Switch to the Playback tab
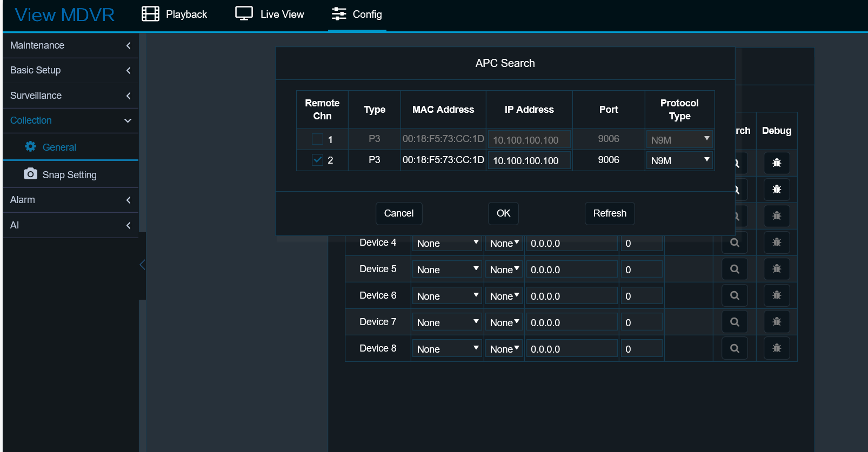Viewport: 868px width, 452px height. 175,15
